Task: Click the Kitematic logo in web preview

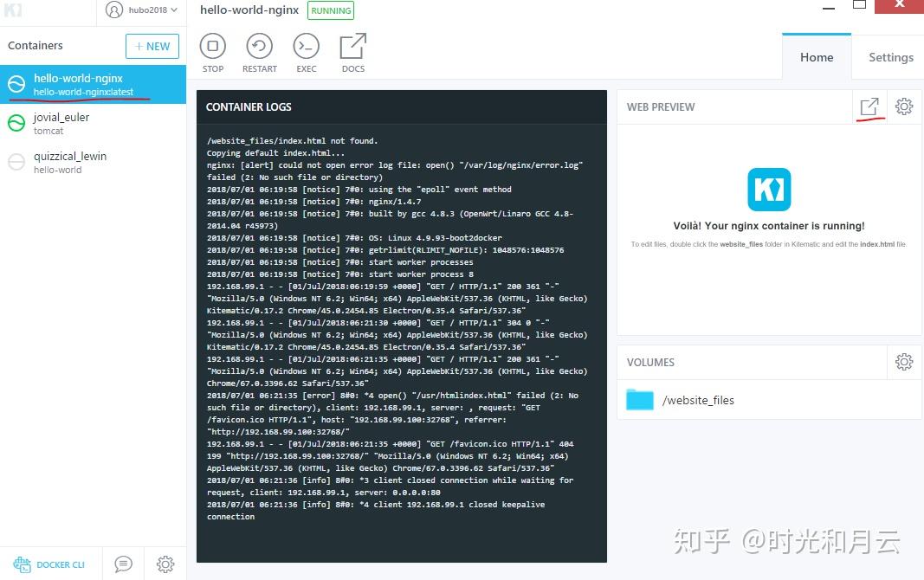Action: [769, 190]
